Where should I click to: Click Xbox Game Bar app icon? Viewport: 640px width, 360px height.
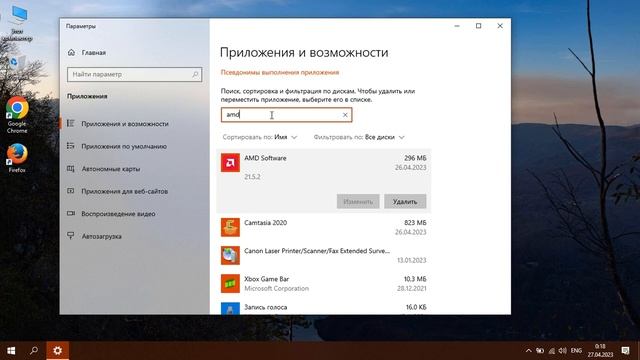click(230, 284)
